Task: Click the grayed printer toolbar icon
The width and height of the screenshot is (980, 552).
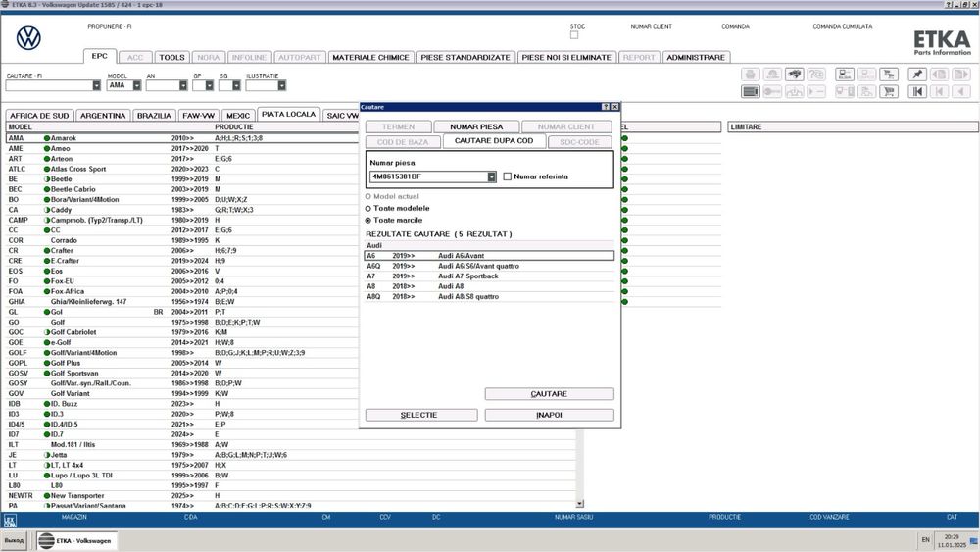Action: click(751, 75)
